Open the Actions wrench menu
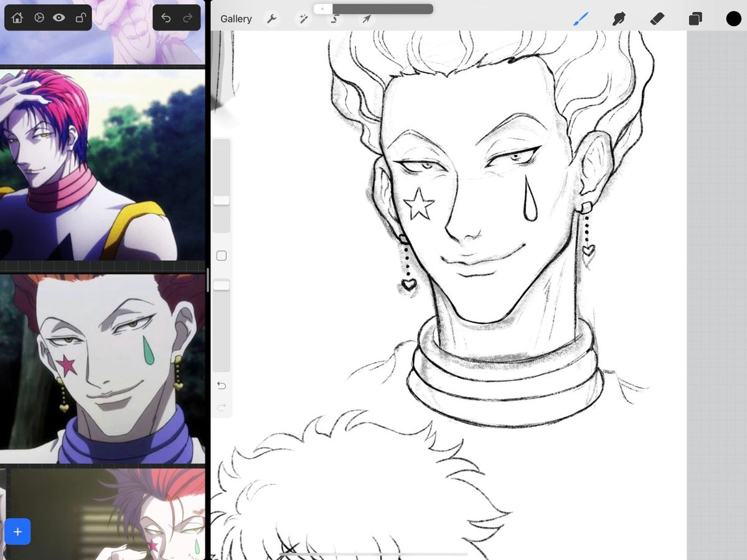 tap(271, 19)
